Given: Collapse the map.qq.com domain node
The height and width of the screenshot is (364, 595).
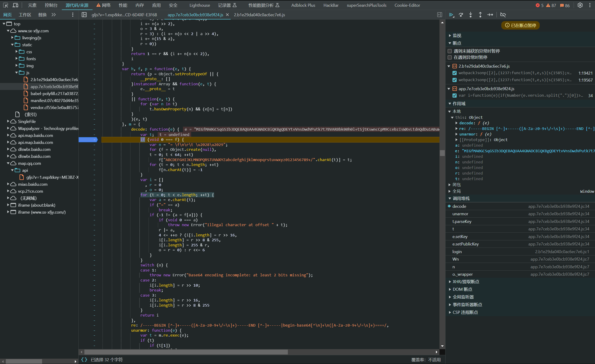Looking at the screenshot, I should point(8,163).
